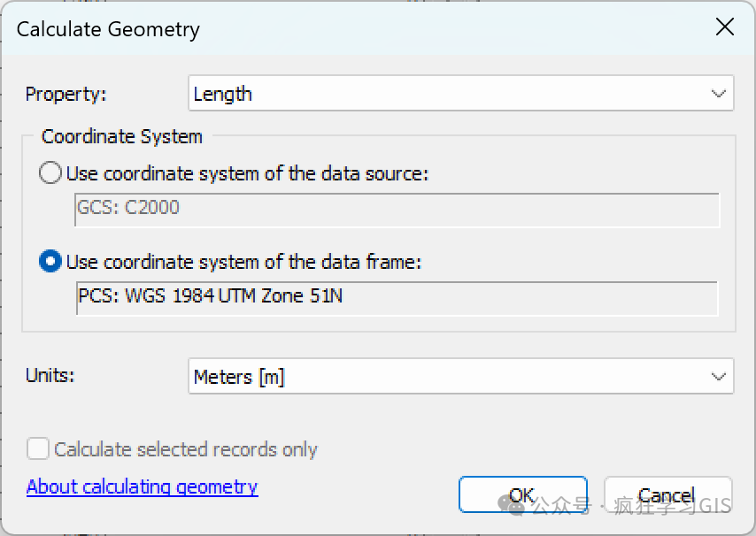
Task: Click the PCS: WGS 1984 UTM Zone 51N field
Action: (x=397, y=298)
